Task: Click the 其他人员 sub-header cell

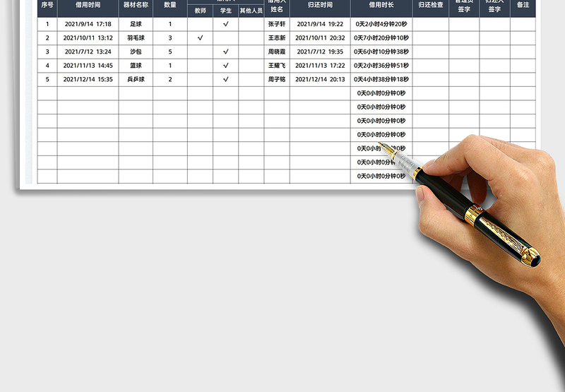Action: [251, 11]
